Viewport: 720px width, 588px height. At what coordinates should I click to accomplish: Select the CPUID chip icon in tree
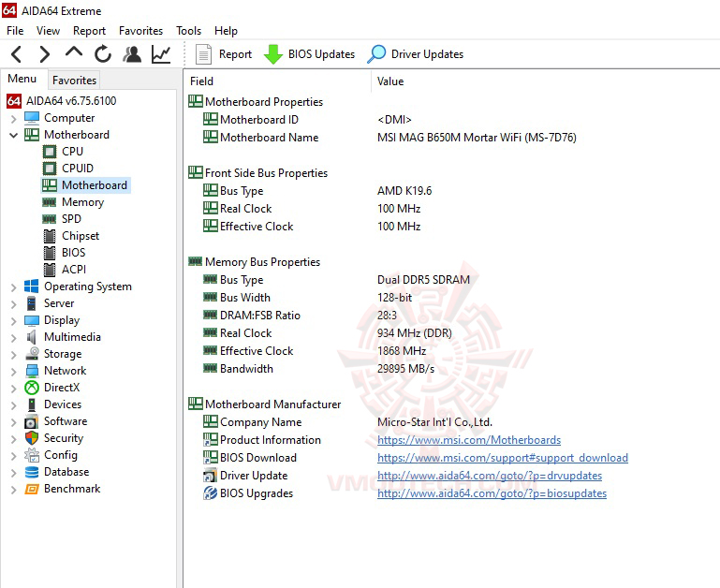click(50, 169)
